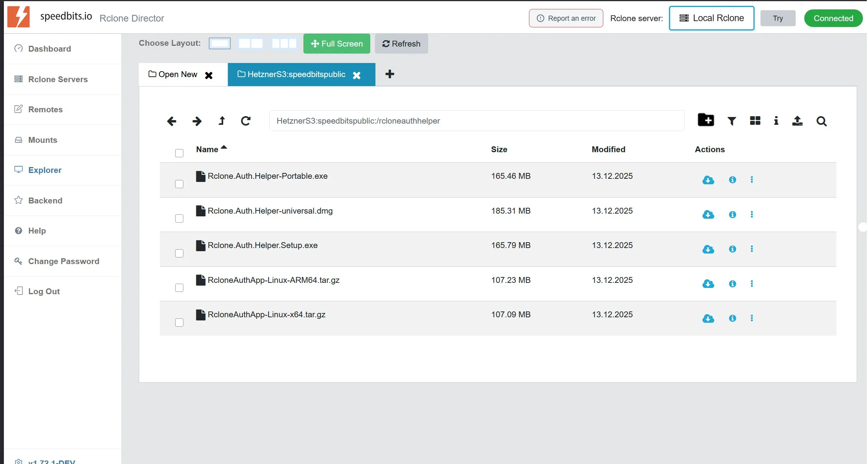868x464 pixels.
Task: Choose the three-pane layout
Action: tap(284, 43)
